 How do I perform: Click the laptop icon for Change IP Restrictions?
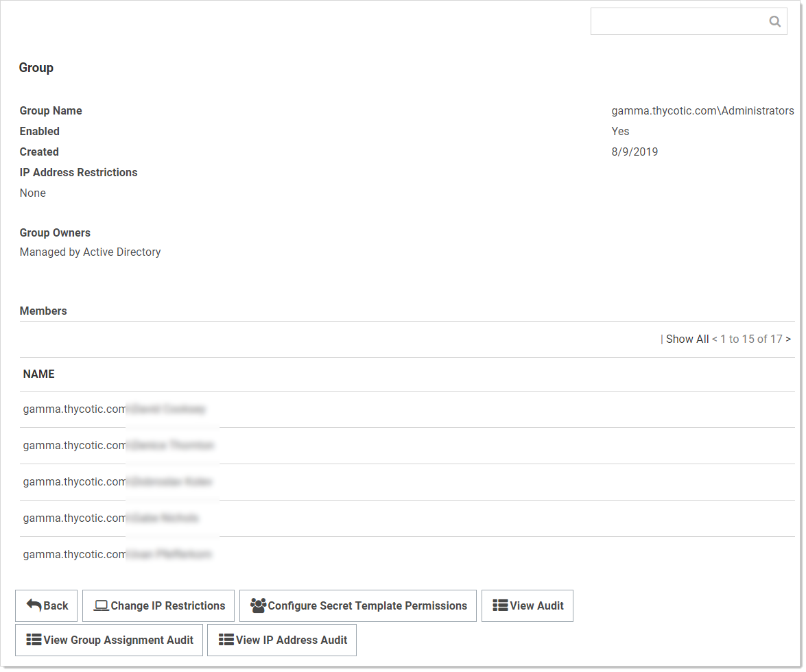pyautogui.click(x=102, y=605)
